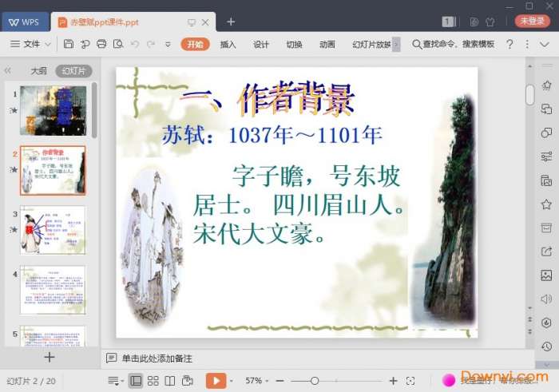Click the Print icon in toolbar
Viewport: 559px width, 392px height.
click(x=101, y=44)
